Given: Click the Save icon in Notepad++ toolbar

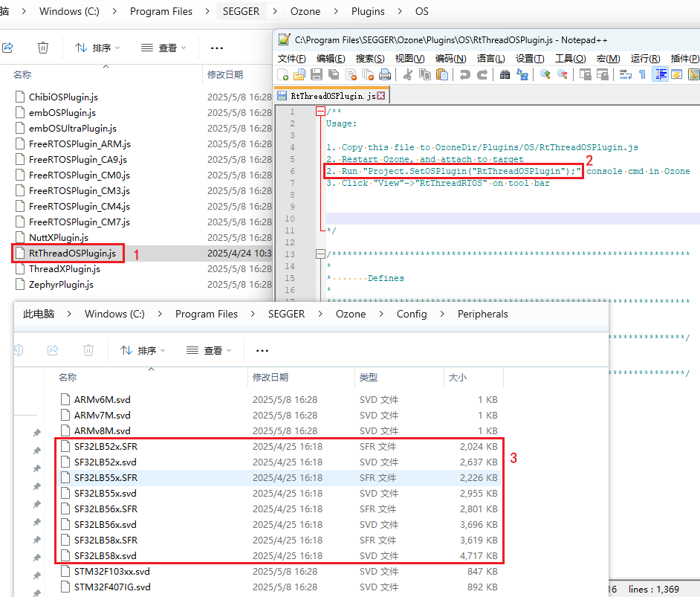Looking at the screenshot, I should [x=317, y=74].
